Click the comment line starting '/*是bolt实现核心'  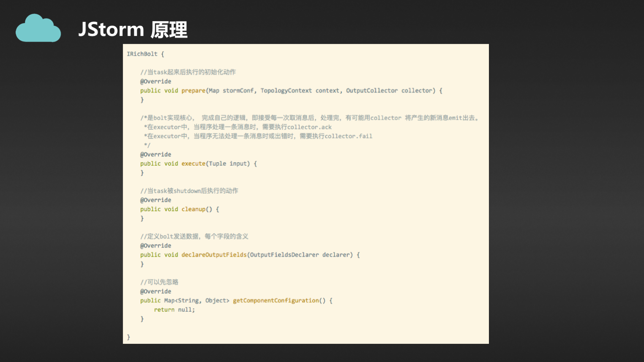pyautogui.click(x=310, y=118)
